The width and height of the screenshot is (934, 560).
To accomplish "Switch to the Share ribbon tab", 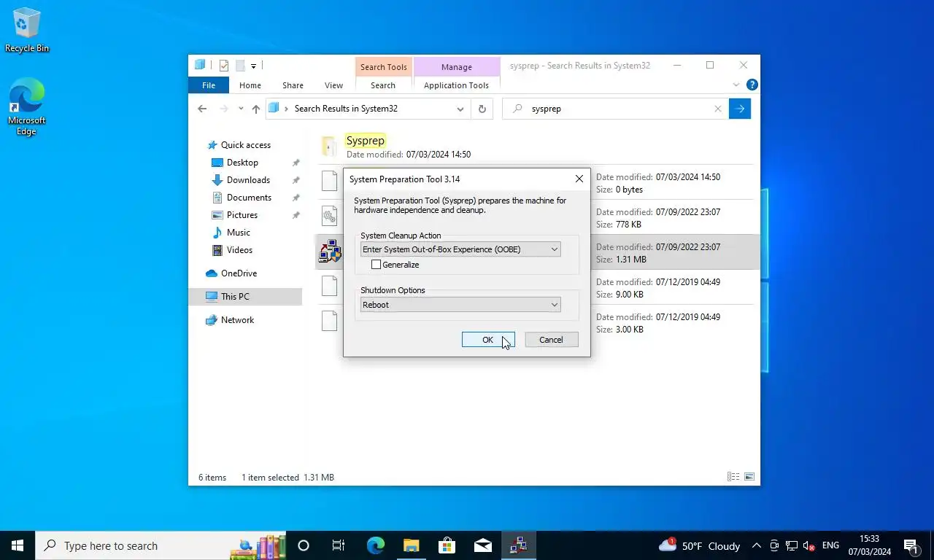I will point(293,85).
